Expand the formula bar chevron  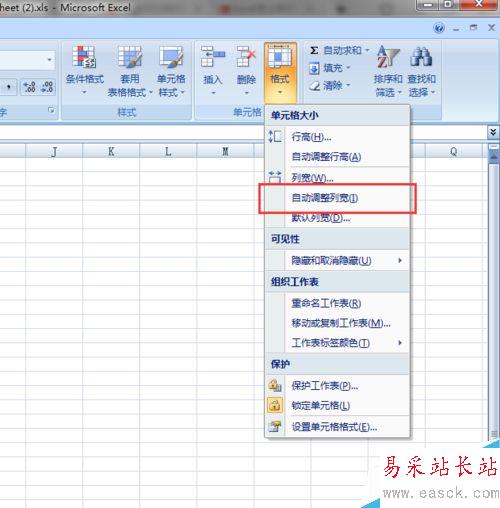click(x=493, y=132)
